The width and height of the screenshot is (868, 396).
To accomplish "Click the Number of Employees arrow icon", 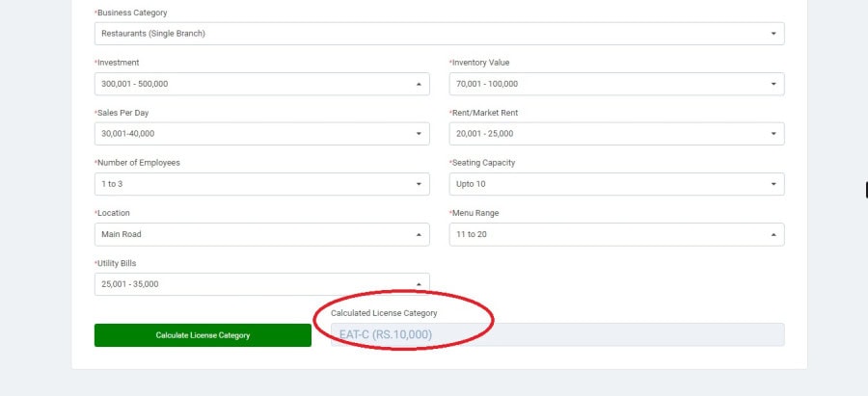I will pos(419,184).
